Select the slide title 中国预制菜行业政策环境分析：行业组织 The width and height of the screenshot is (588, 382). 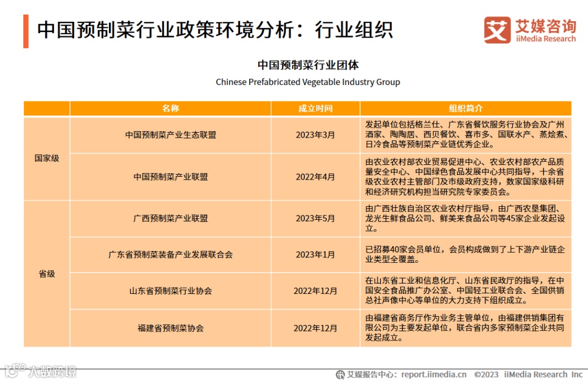click(215, 30)
